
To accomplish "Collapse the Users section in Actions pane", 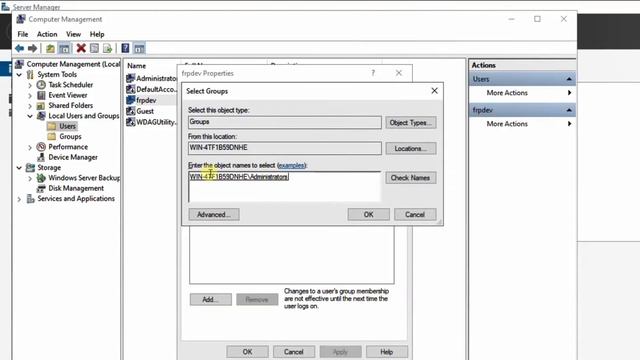I will [x=569, y=79].
